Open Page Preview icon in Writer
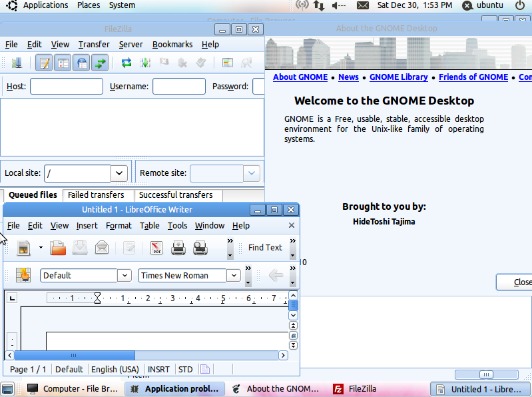This screenshot has height=397, width=532. [200, 248]
